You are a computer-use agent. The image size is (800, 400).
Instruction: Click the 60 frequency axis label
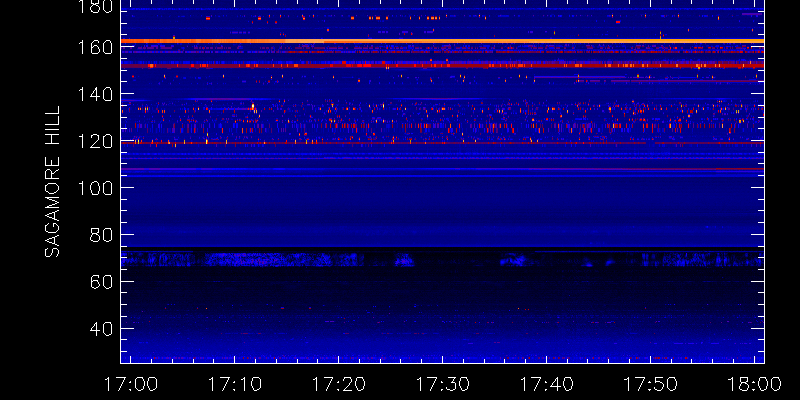pyautogui.click(x=99, y=282)
